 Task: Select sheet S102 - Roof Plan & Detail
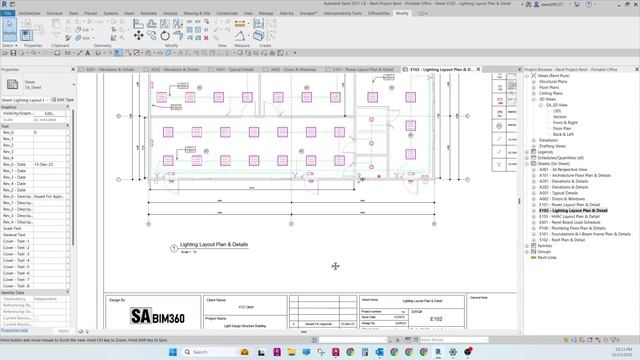click(562, 240)
